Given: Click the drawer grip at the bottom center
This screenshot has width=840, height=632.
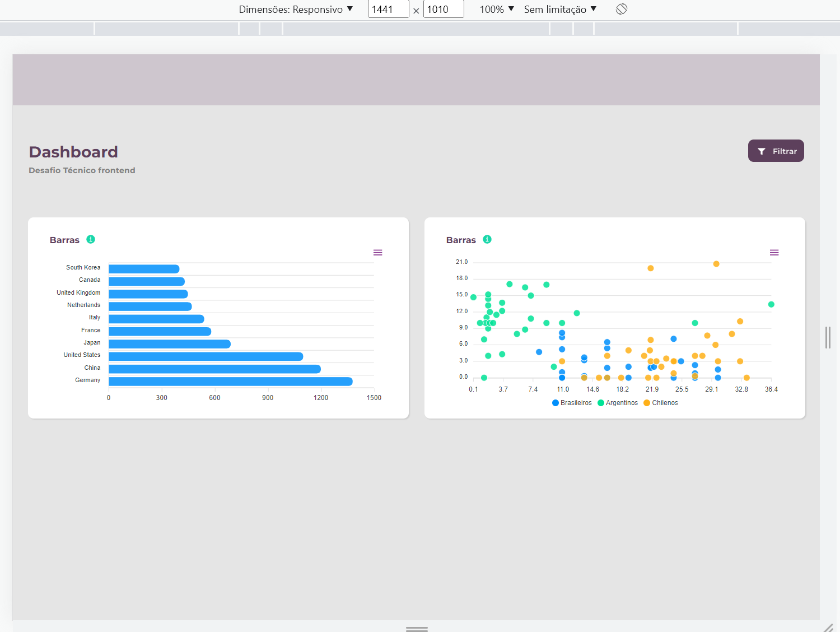Looking at the screenshot, I should tap(417, 629).
